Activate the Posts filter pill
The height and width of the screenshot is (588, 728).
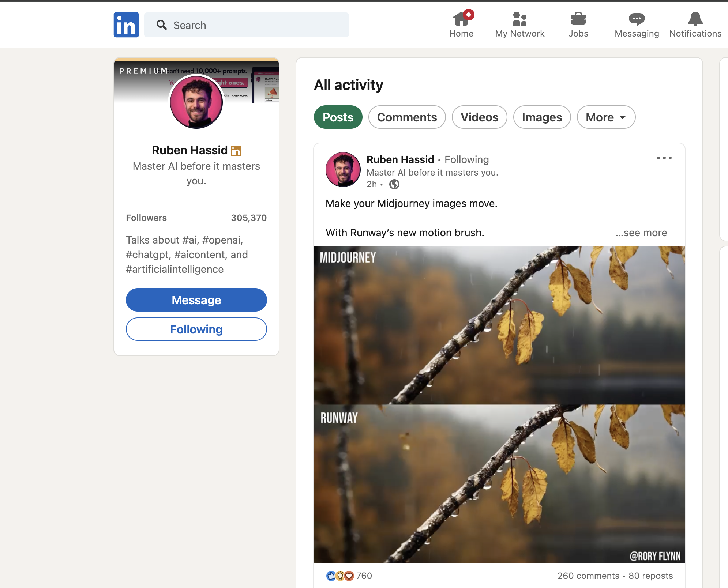tap(338, 117)
